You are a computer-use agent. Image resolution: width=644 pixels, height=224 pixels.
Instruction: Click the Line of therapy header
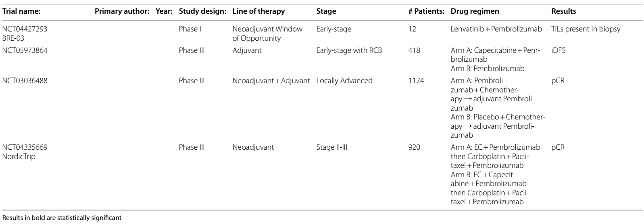click(x=258, y=11)
